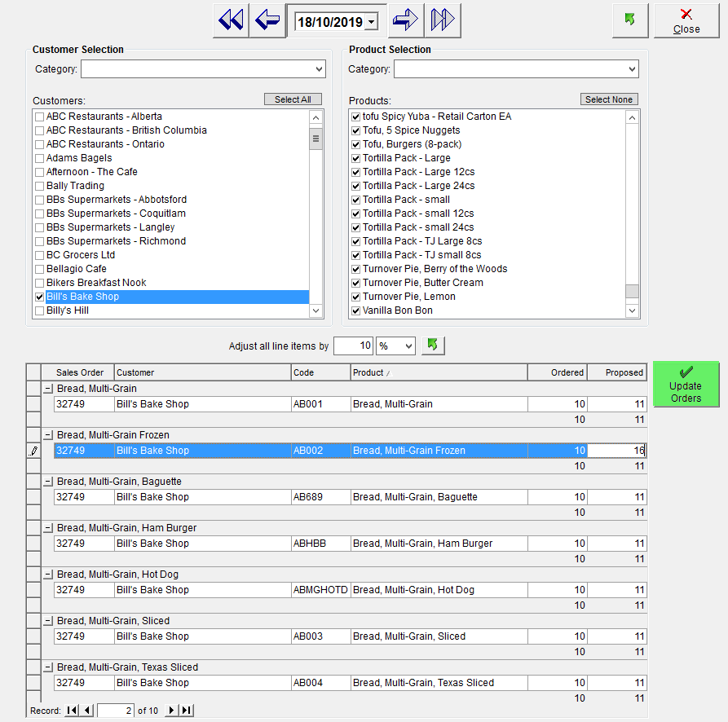728x722 pixels.
Task: Click the Products list scrollbar thumb
Action: (x=632, y=291)
